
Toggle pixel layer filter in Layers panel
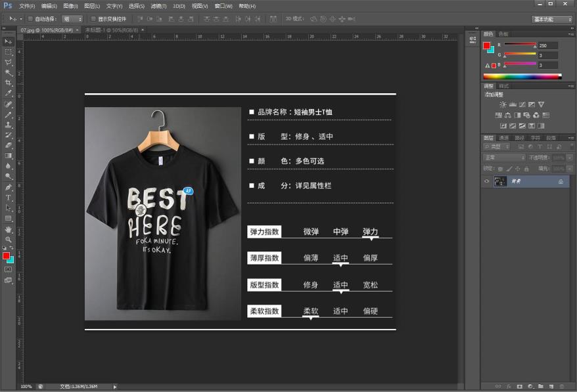(x=520, y=146)
